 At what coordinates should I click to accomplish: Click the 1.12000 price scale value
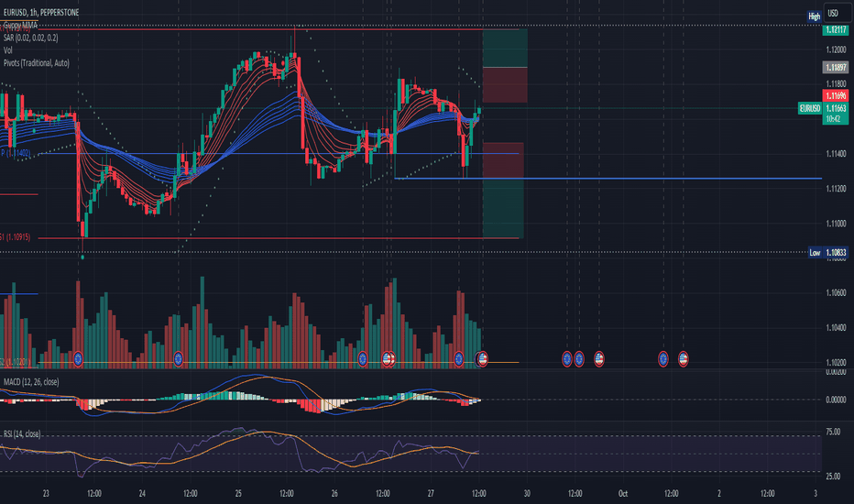click(x=836, y=49)
